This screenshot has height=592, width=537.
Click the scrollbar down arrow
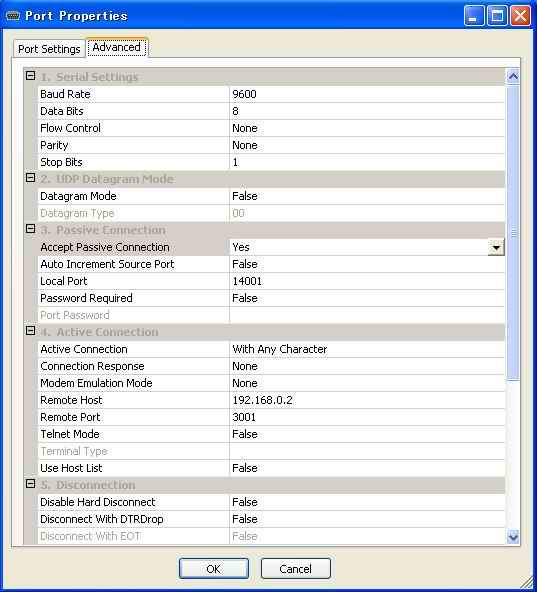(513, 536)
